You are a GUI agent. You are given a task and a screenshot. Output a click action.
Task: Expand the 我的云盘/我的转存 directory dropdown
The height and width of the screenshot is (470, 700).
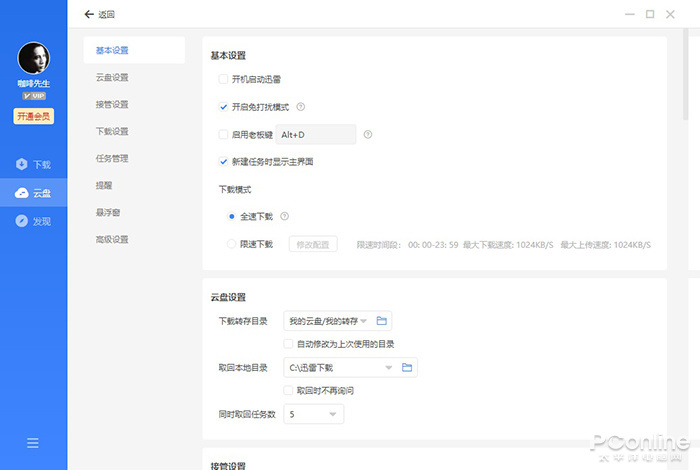364,321
